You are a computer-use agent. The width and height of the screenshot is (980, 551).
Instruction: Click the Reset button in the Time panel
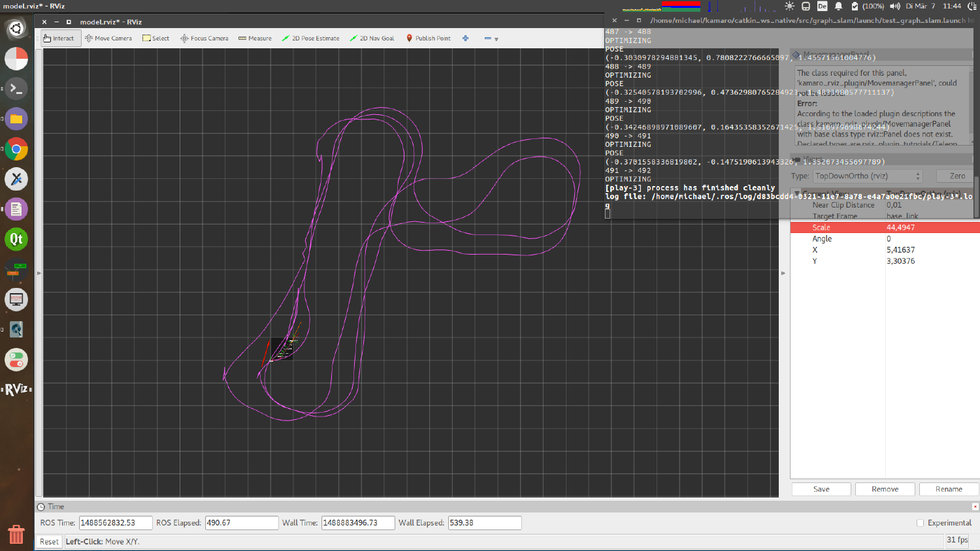[x=49, y=541]
